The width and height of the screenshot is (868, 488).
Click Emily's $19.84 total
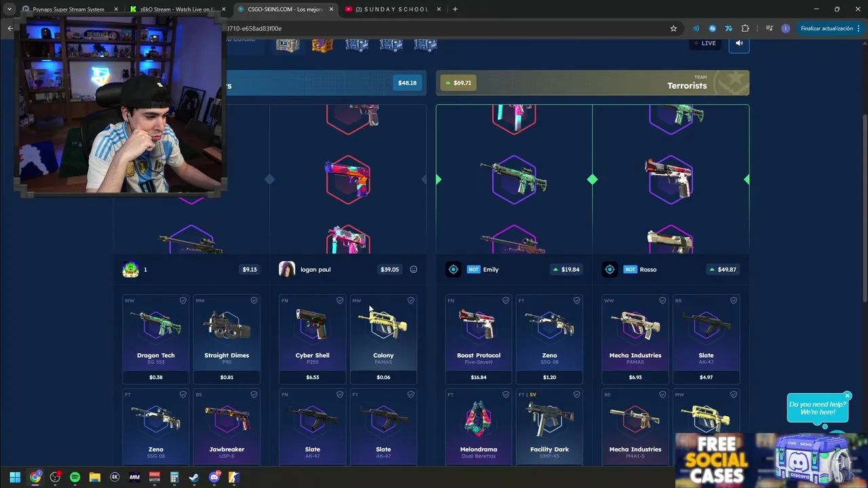[x=566, y=269]
